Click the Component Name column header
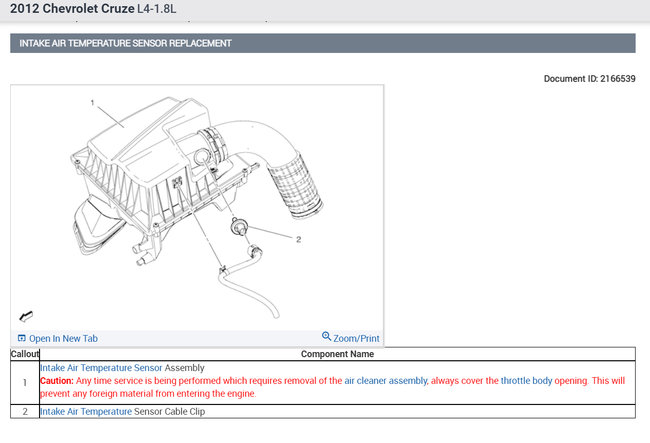This screenshot has width=650, height=443. click(337, 354)
